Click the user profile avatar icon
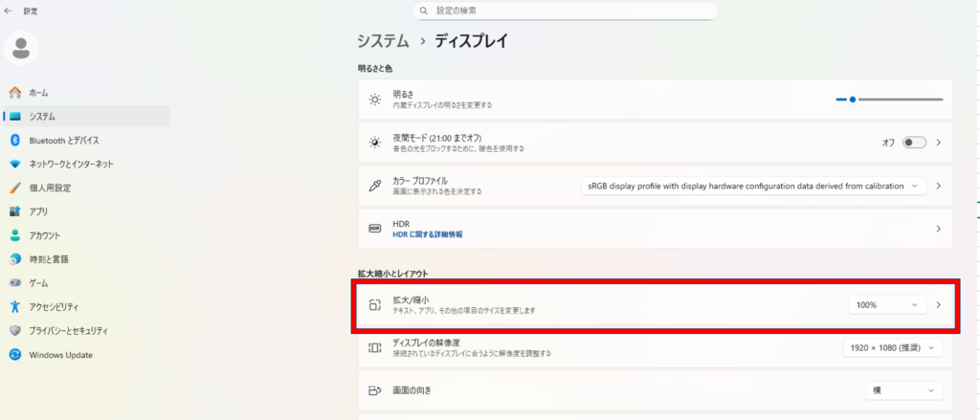Screen dimensions: 980x420 coord(21,48)
